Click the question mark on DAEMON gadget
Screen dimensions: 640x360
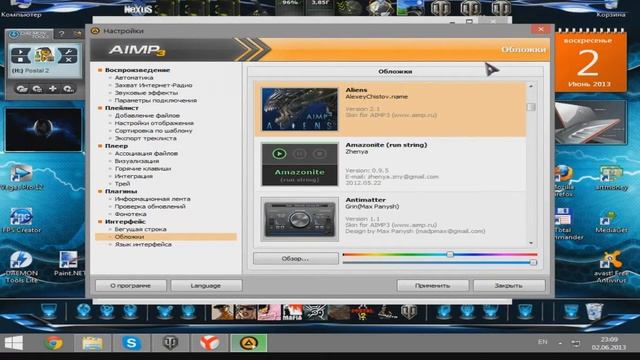point(61,34)
